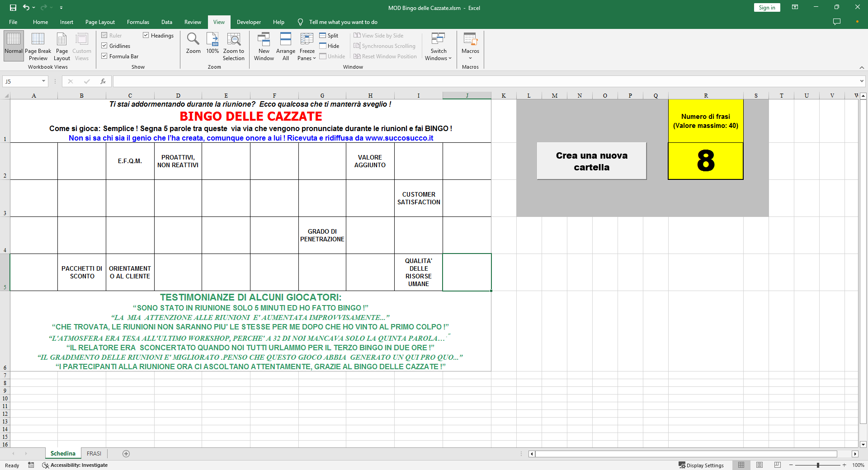Screen dimensions: 868x470
Task: Disable the Headings checkbox
Action: 146,35
